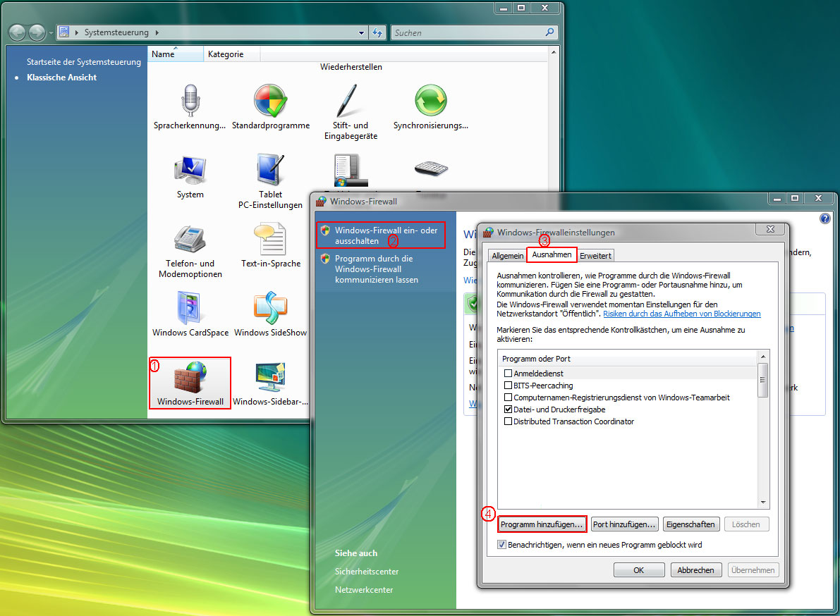840x616 pixels.
Task: Open Standardprogramme control panel icon
Action: coord(271,107)
